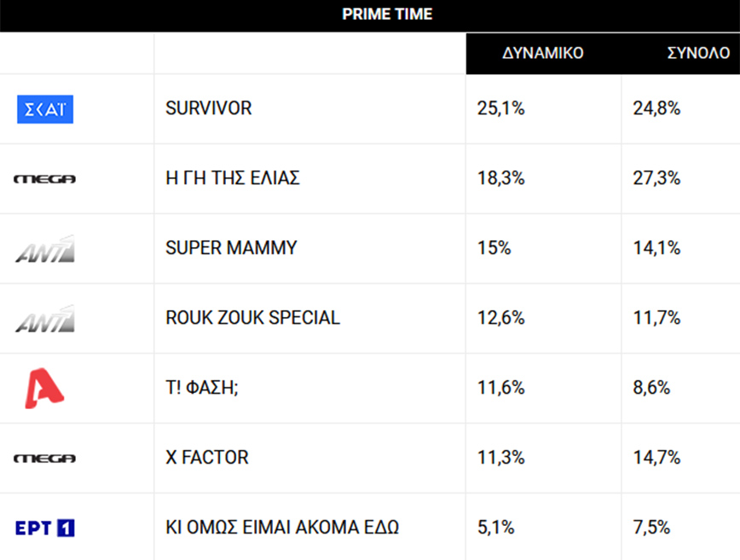
Task: Click the MEGA logo beside X FACTOR
Action: pos(45,459)
